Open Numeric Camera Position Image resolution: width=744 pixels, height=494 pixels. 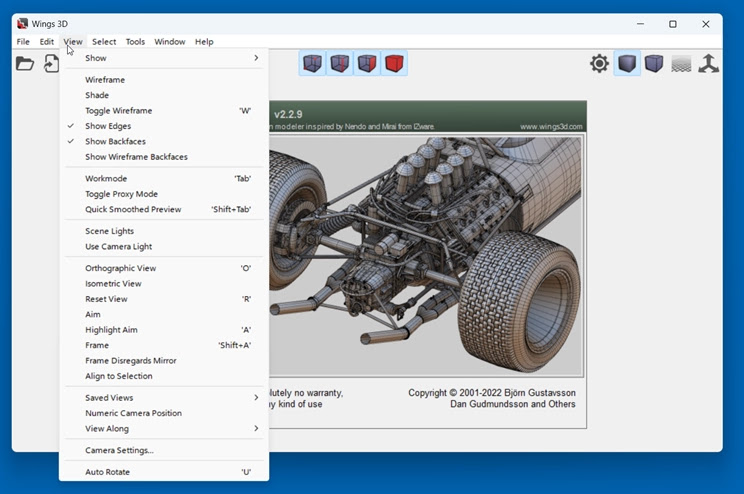[164, 413]
